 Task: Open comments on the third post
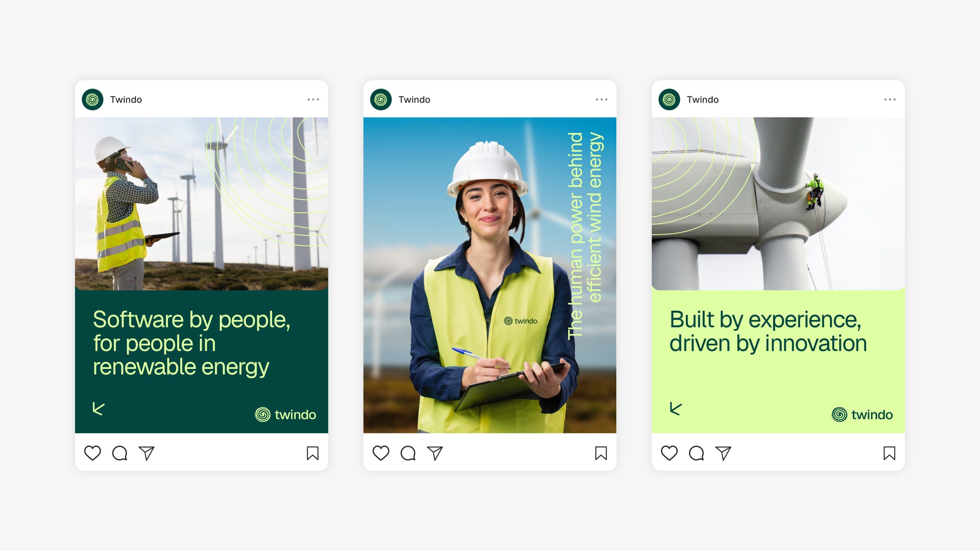click(x=696, y=453)
